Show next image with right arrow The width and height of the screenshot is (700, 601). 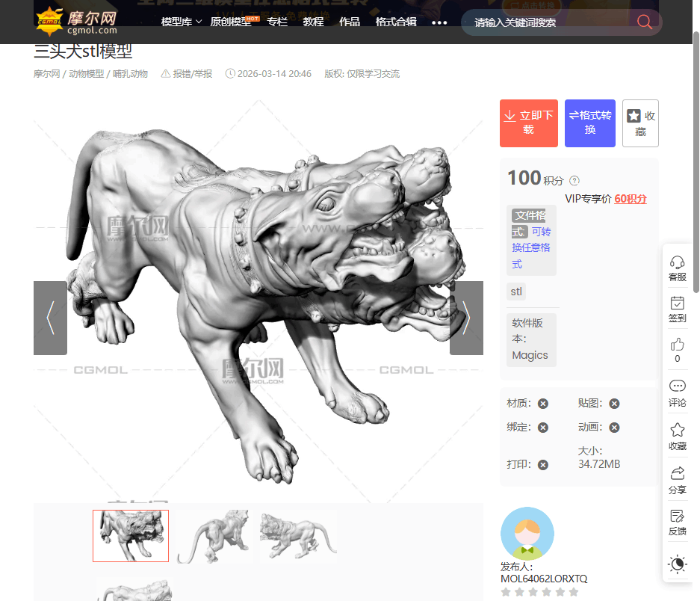click(x=466, y=318)
